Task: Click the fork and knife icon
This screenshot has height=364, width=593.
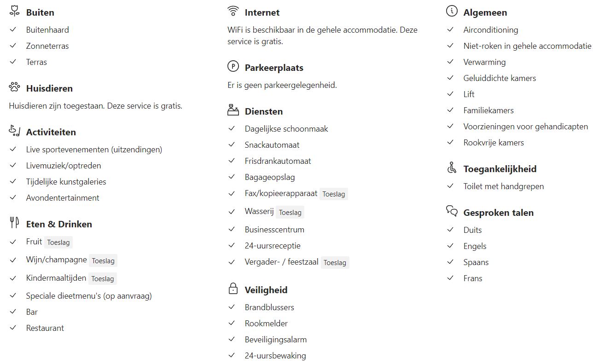Action: coord(14,223)
